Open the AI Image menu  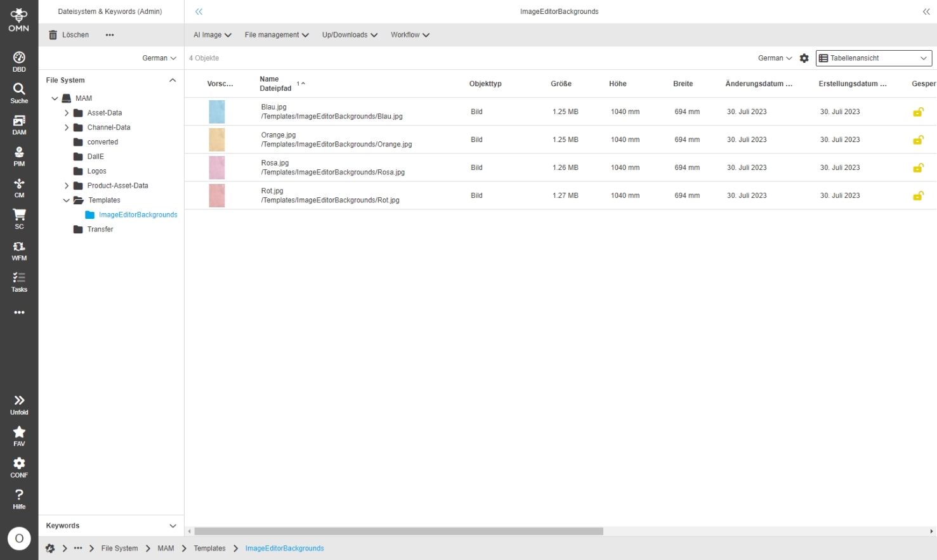tap(212, 35)
